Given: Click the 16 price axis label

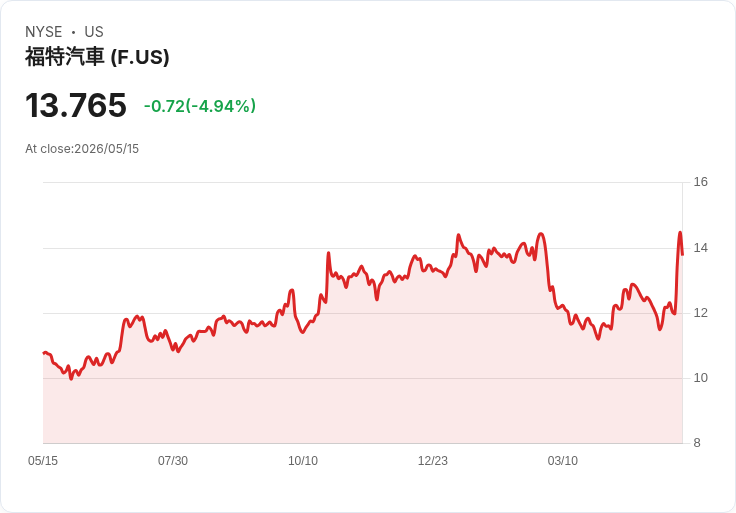Looking at the screenshot, I should click(x=700, y=182).
